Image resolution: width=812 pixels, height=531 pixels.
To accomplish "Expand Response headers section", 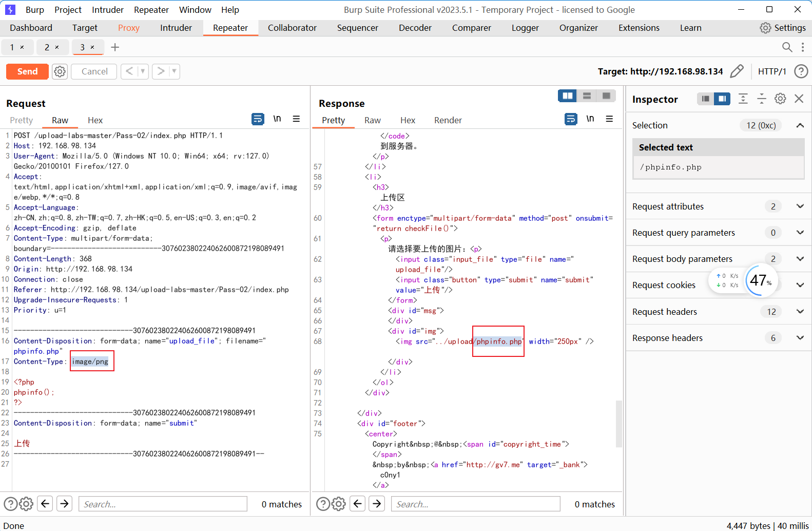I will [x=800, y=338].
